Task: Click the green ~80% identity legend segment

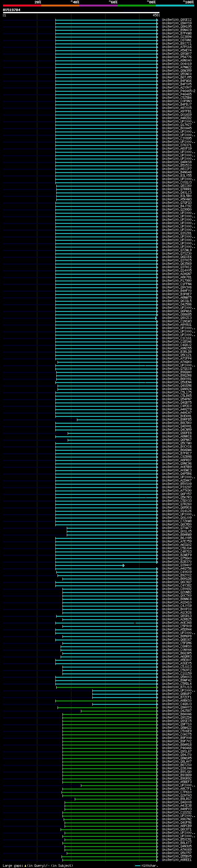Action: [137, 6]
